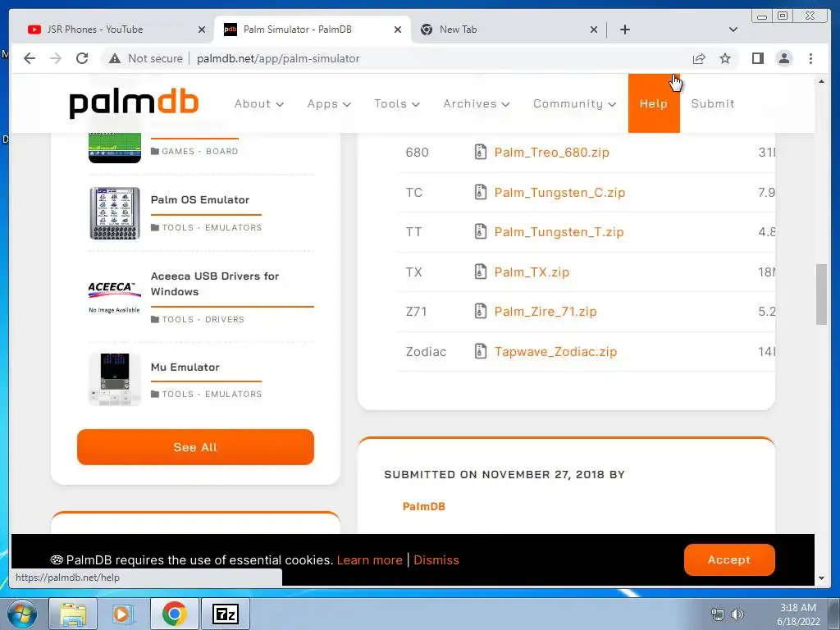This screenshot has width=840, height=630.
Task: Click the zip icon beside Tapwave_Zodiac.zip
Action: pyautogui.click(x=481, y=351)
